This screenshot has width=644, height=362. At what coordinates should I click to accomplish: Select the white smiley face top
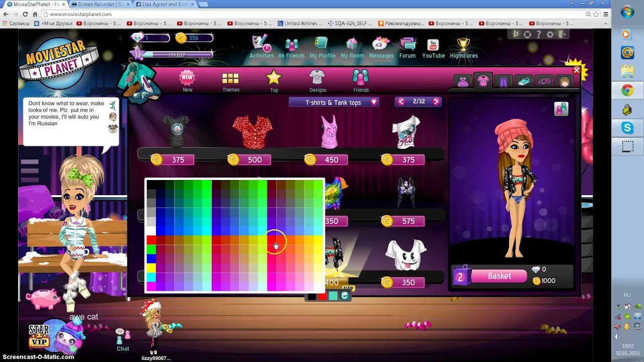pos(406,254)
